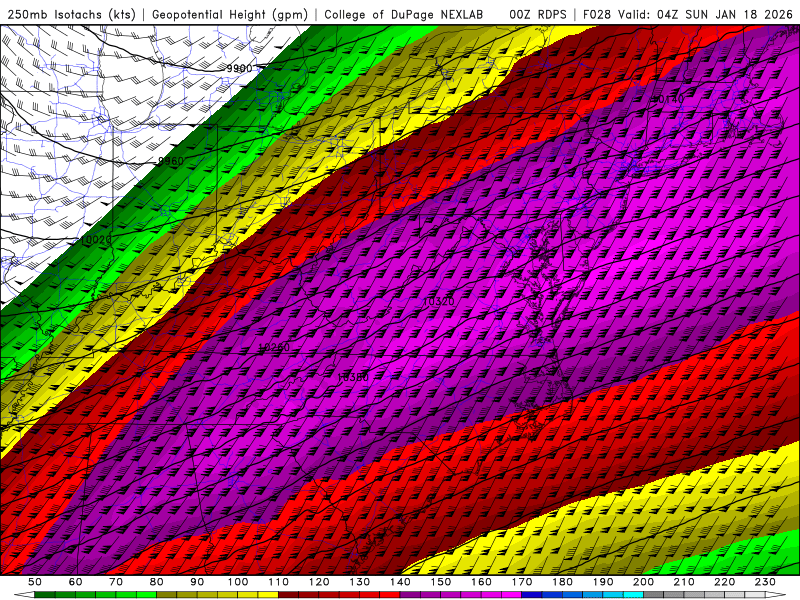This screenshot has width=800, height=600.
Task: Click the "Geopotential Height (gpm)" header label
Action: point(230,14)
